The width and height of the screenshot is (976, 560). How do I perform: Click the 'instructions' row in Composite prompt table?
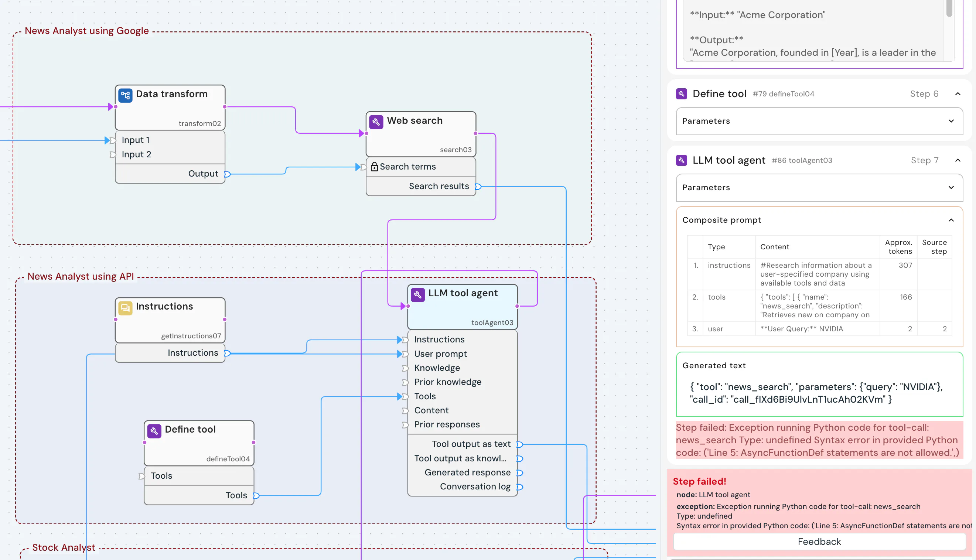coord(819,274)
